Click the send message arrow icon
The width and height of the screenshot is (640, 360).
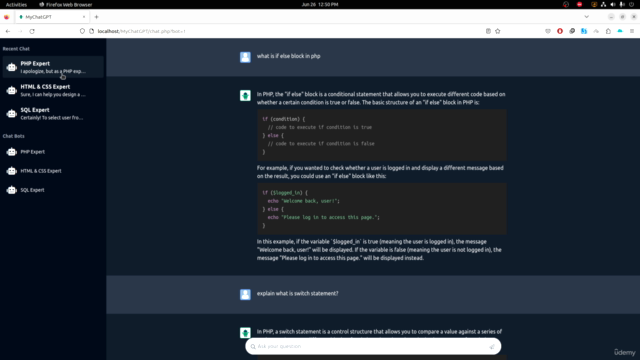(492, 347)
